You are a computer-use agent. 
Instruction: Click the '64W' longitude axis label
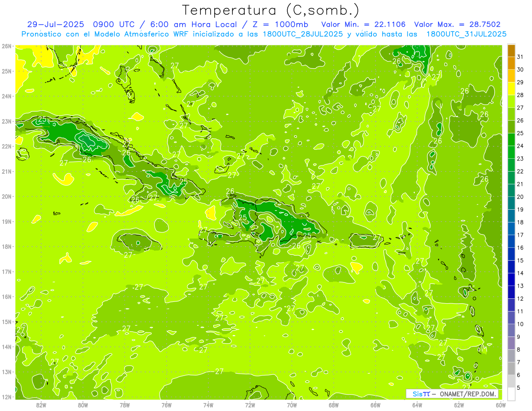[417, 405]
